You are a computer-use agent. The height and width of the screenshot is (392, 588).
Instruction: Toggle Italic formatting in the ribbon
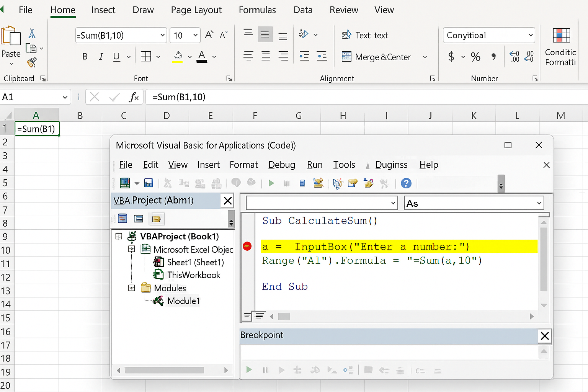tap(101, 57)
